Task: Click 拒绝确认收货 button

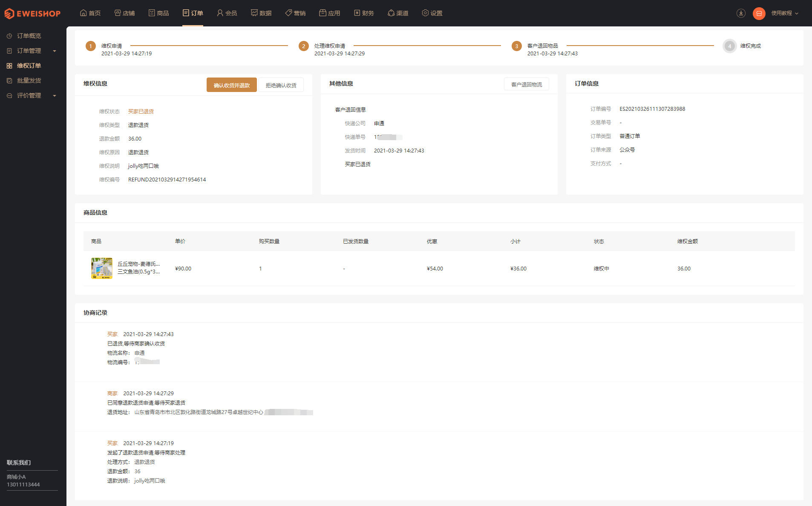Action: [281, 85]
